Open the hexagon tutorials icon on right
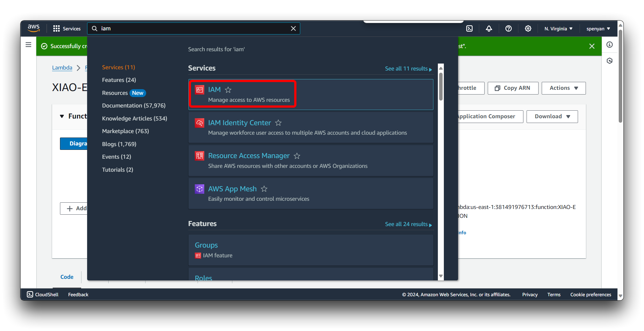This screenshot has width=644, height=331. tap(610, 61)
